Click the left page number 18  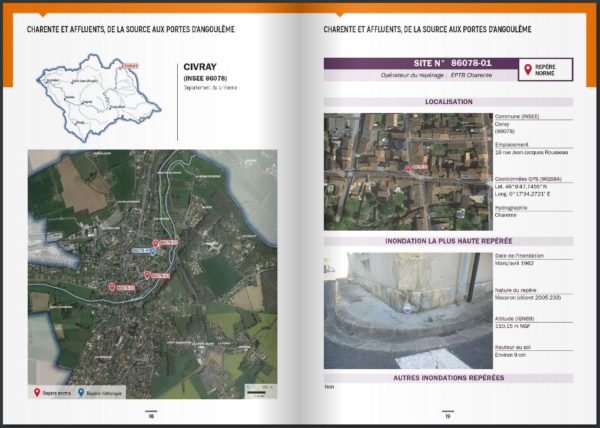pyautogui.click(x=151, y=416)
